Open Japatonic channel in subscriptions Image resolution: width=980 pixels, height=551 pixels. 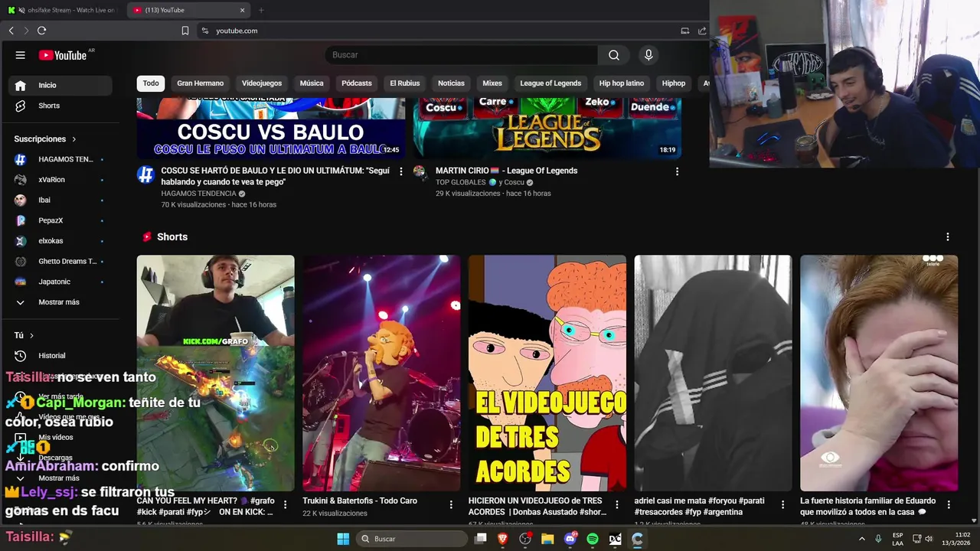coord(60,282)
